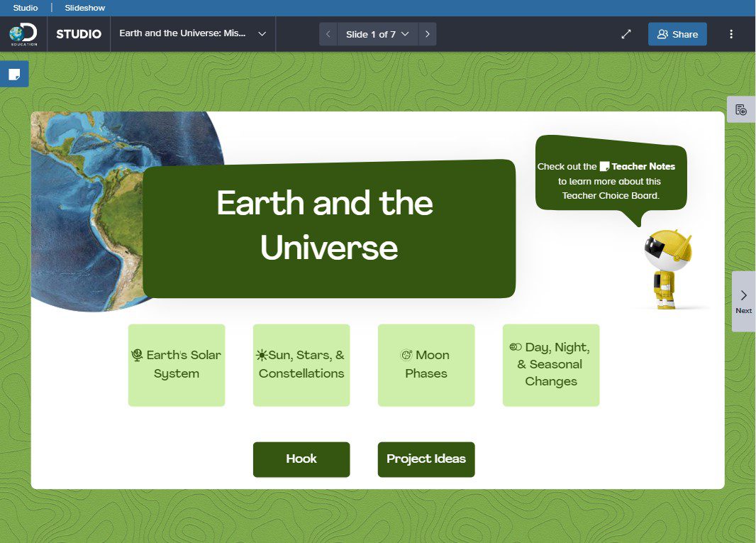Open the Discovery Education logo home
This screenshot has width=756, height=543.
(x=23, y=34)
